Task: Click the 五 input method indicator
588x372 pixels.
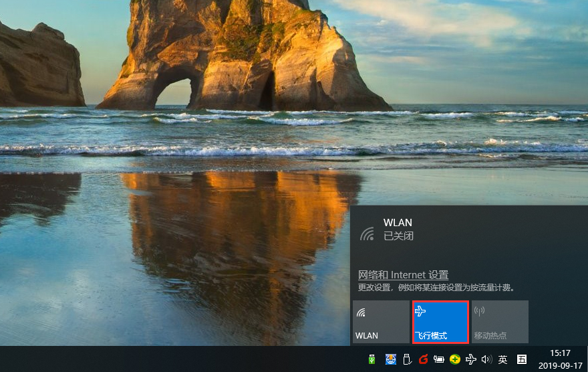Action: [522, 359]
